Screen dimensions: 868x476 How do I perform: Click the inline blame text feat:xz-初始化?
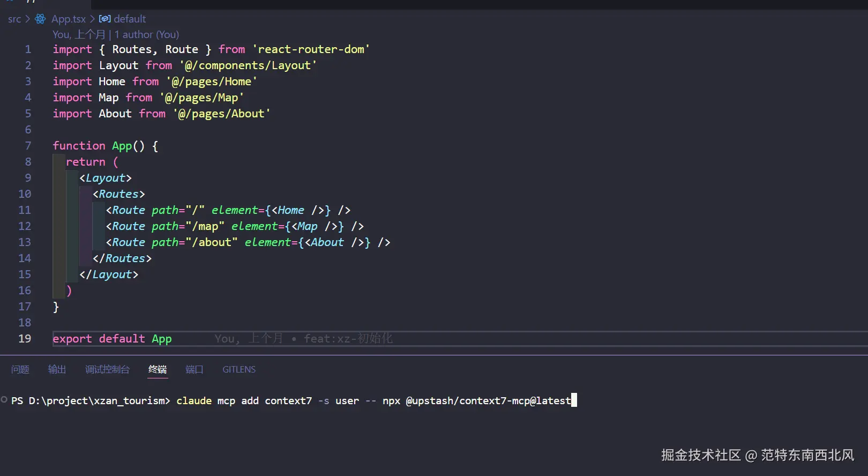348,339
